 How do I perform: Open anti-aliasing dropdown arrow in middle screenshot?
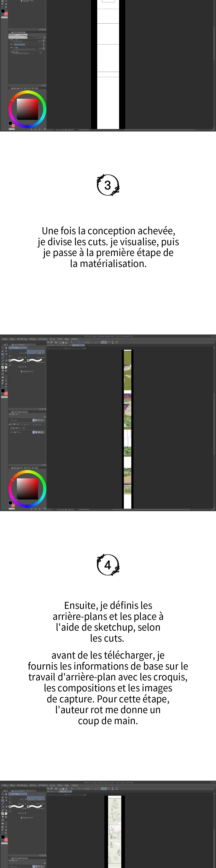tap(44, 432)
